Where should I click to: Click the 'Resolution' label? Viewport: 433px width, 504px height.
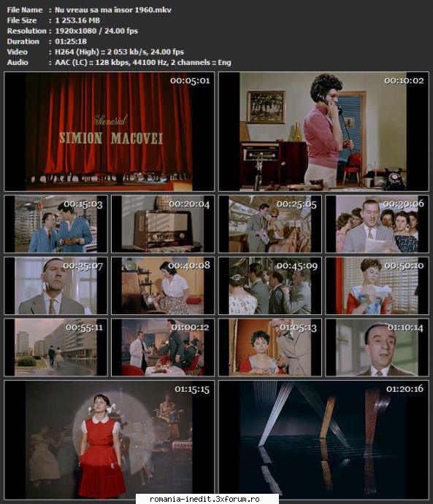tap(27, 31)
